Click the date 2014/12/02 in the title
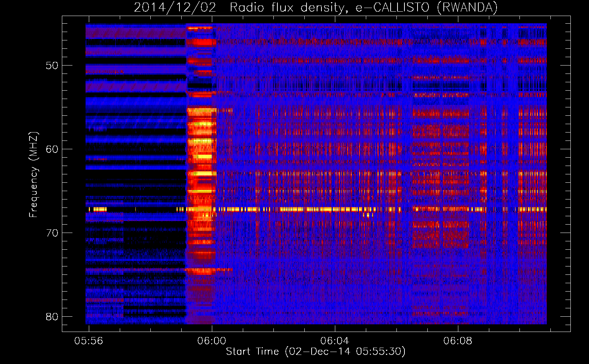The height and width of the screenshot is (364, 589). tap(175, 7)
